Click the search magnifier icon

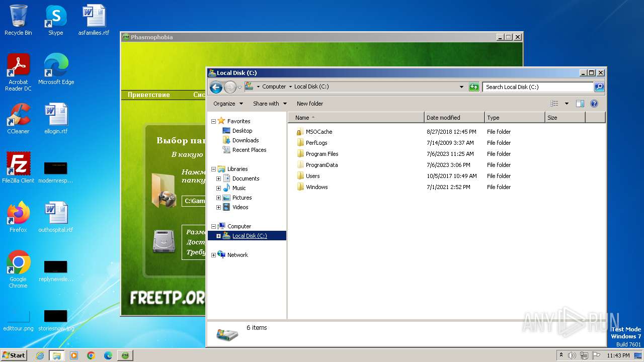click(x=599, y=87)
